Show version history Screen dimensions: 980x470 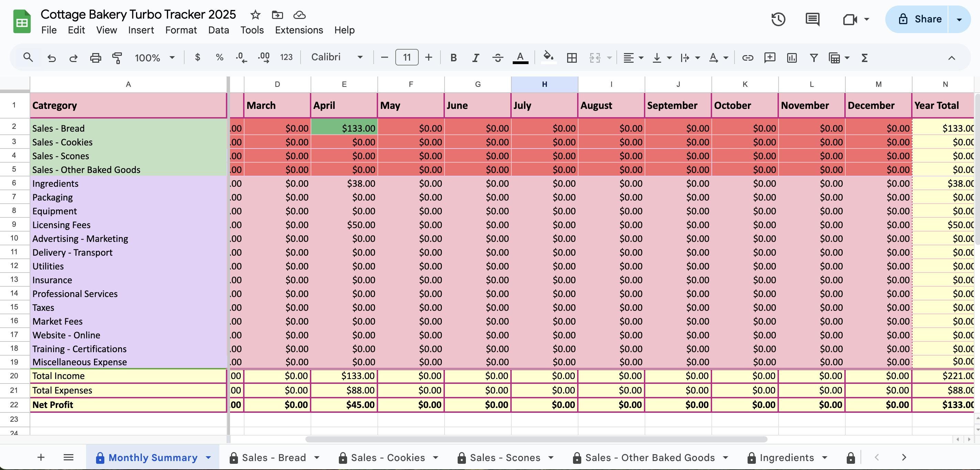(x=778, y=19)
